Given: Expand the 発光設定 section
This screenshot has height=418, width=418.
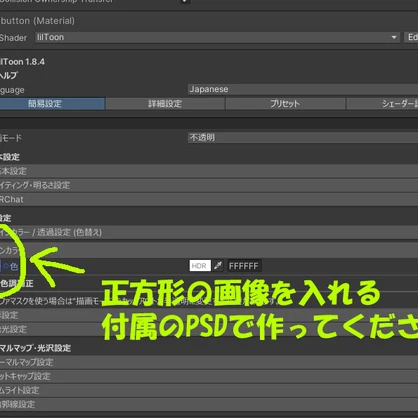Looking at the screenshot, I should pyautogui.click(x=209, y=329).
